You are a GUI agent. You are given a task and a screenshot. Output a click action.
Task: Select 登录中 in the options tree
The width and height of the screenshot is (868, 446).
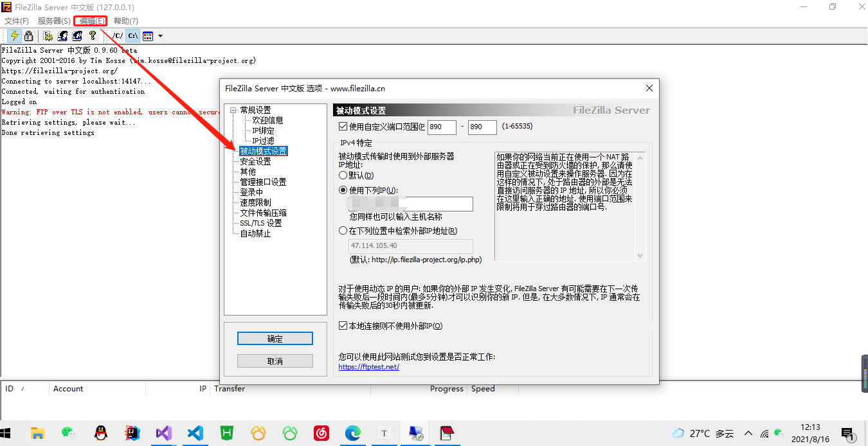coord(251,192)
